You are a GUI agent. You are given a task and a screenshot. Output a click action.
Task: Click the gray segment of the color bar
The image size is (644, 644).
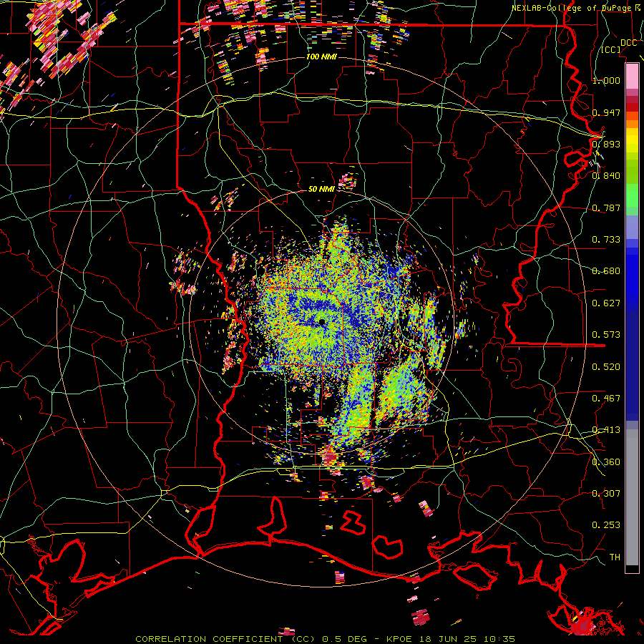[x=632, y=497]
